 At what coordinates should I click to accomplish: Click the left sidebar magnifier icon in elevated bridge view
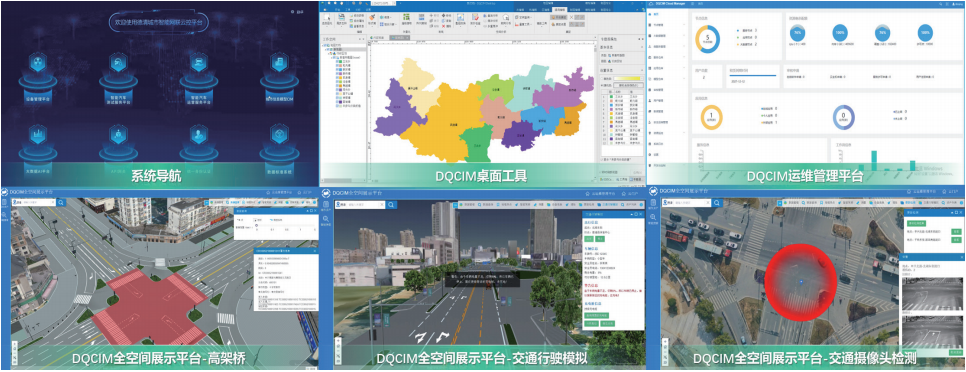click(5, 214)
